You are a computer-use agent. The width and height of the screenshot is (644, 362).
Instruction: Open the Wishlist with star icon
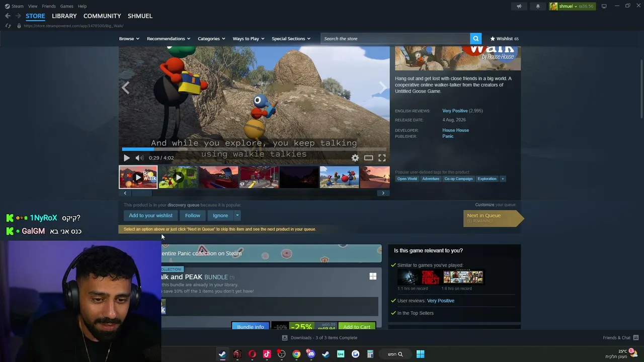(x=504, y=39)
